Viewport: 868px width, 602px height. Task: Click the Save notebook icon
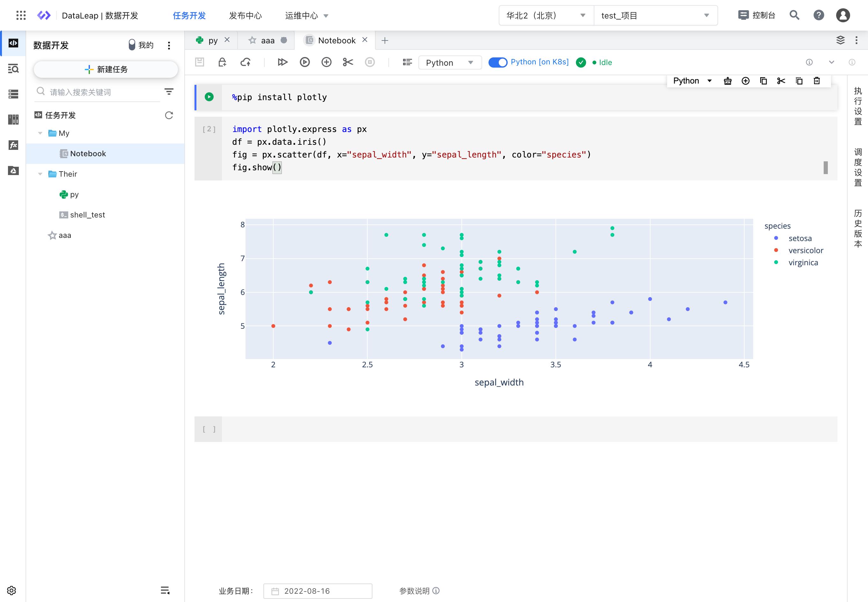pos(201,62)
